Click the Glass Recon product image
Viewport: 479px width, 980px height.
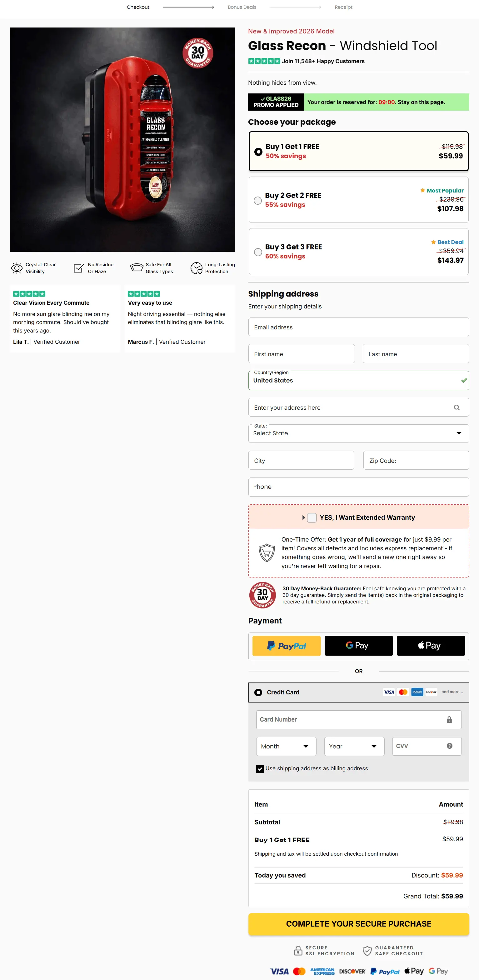pyautogui.click(x=122, y=140)
